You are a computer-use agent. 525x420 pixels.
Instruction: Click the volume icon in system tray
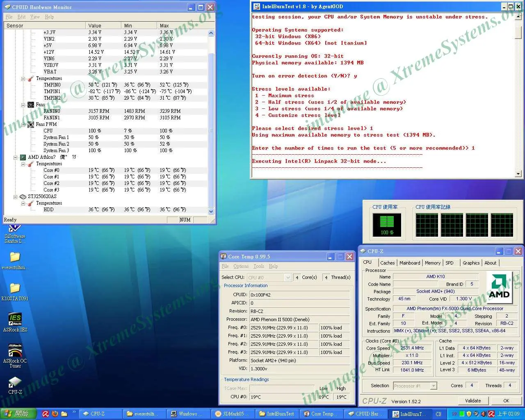pyautogui.click(x=484, y=414)
